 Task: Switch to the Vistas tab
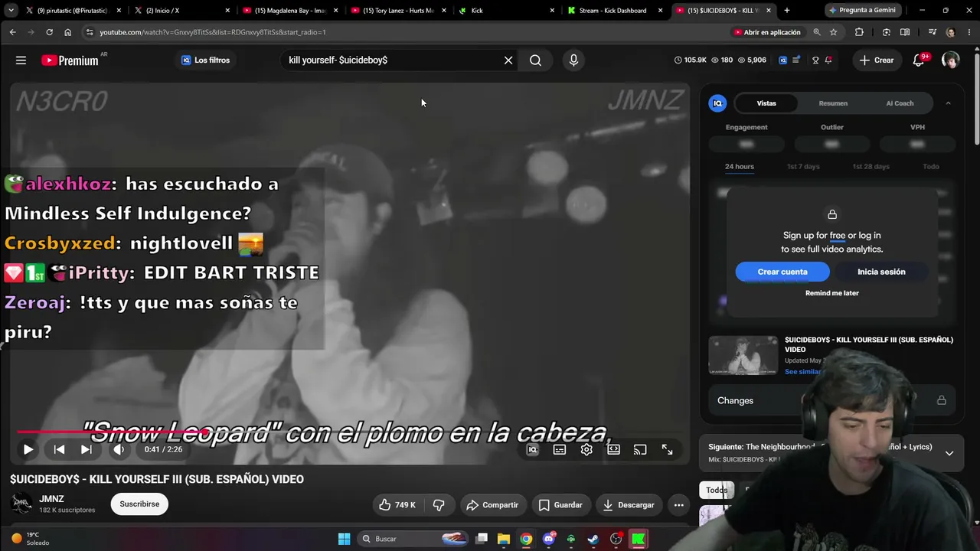coord(766,103)
